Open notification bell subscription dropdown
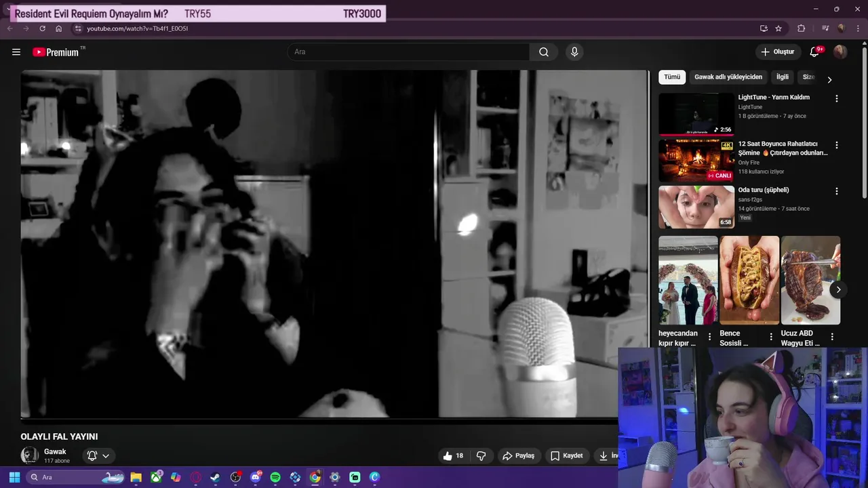Screen dimensions: 868x488 point(98,455)
